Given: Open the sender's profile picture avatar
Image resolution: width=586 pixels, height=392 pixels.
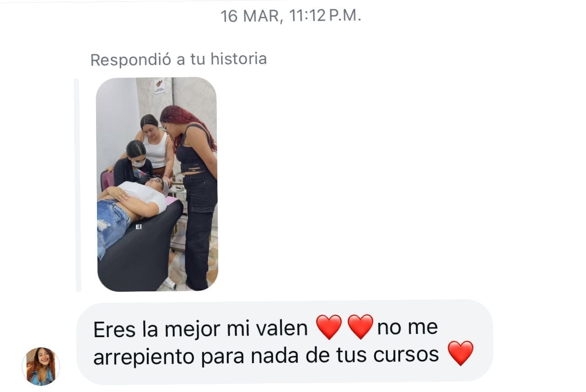Looking at the screenshot, I should (41, 366).
